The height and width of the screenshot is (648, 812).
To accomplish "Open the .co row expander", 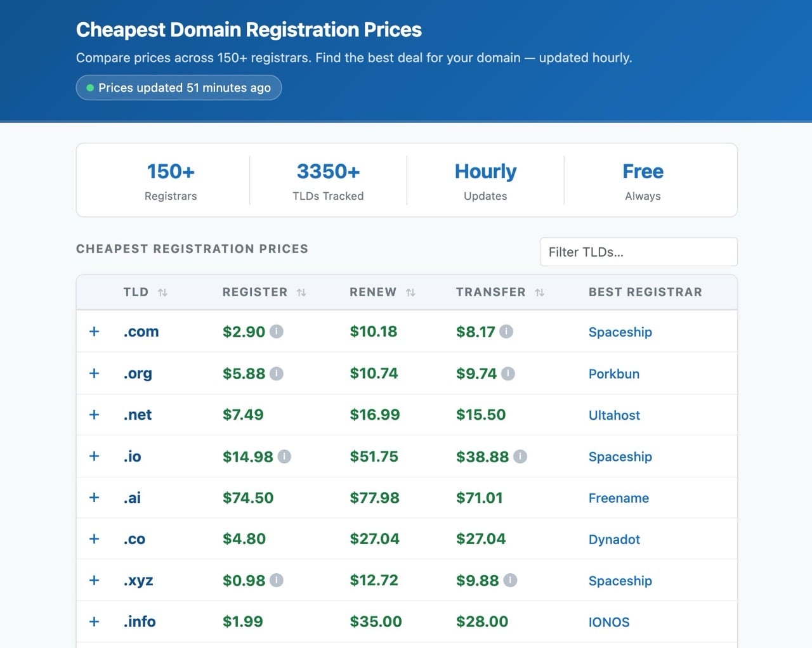I will point(94,539).
